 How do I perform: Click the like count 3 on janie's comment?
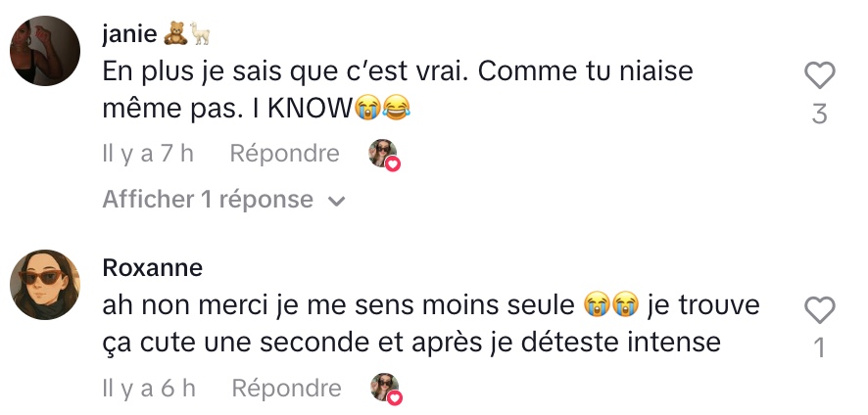[819, 115]
